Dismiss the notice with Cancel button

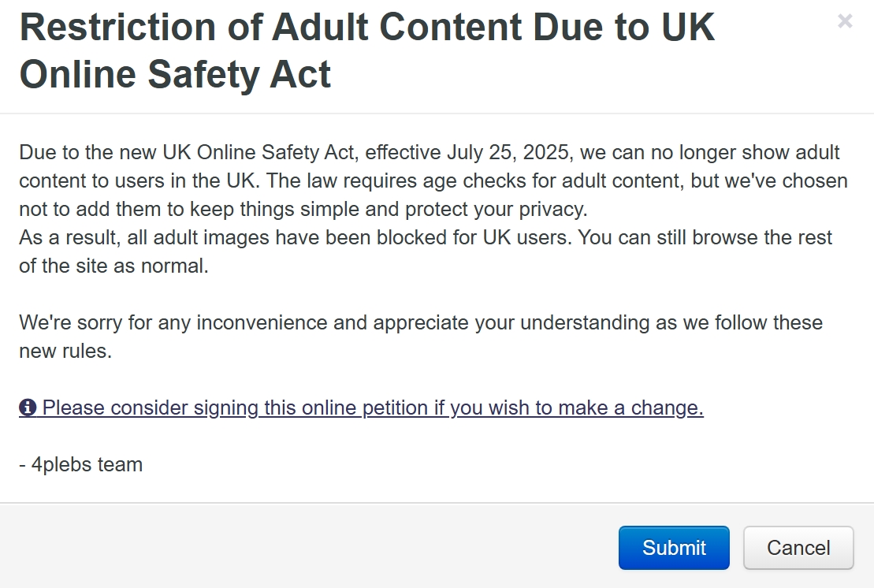(798, 547)
